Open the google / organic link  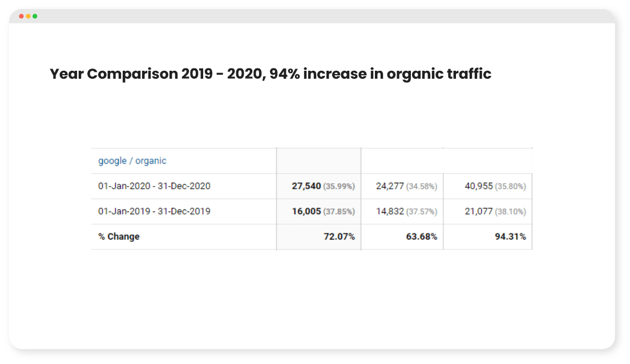click(x=132, y=161)
